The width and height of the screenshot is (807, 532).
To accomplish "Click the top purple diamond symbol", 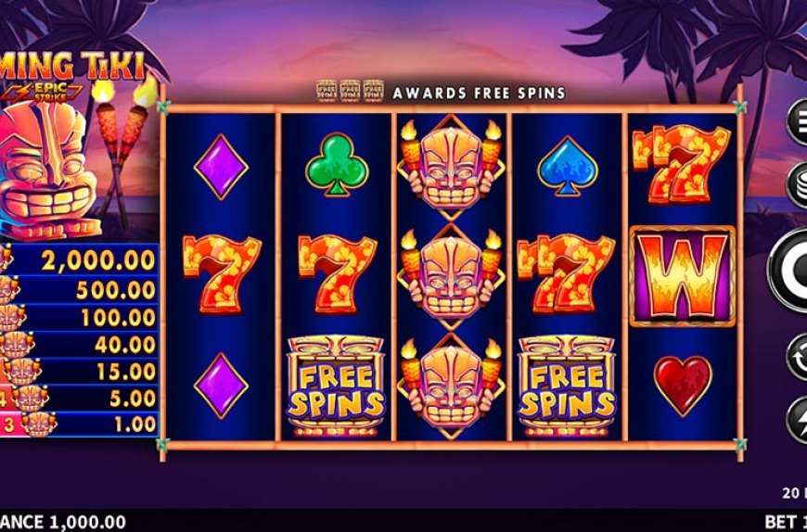I will [x=221, y=167].
